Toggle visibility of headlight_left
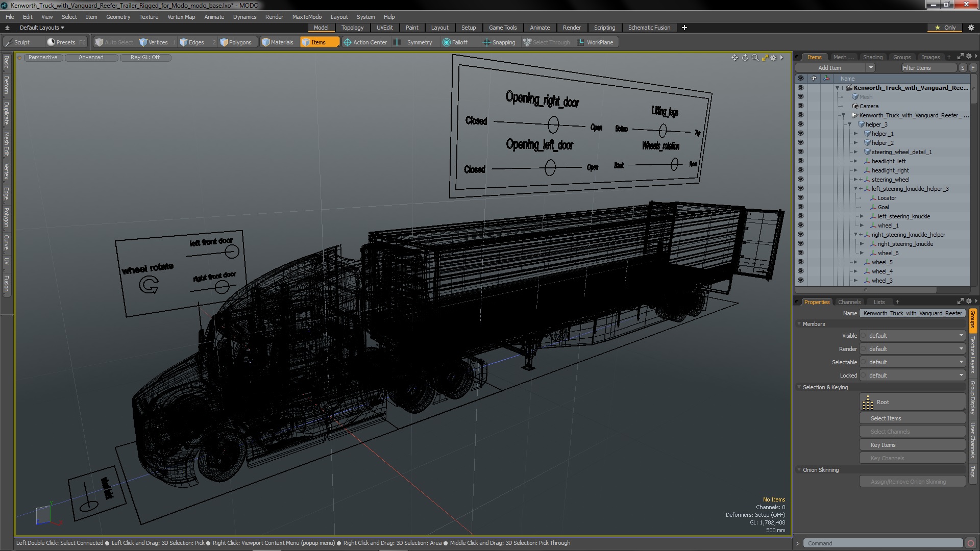 coord(800,161)
